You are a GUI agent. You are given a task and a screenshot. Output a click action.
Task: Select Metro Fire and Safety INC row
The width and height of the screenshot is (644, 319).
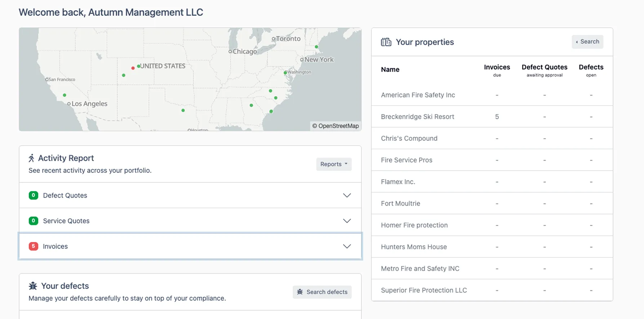(492, 268)
